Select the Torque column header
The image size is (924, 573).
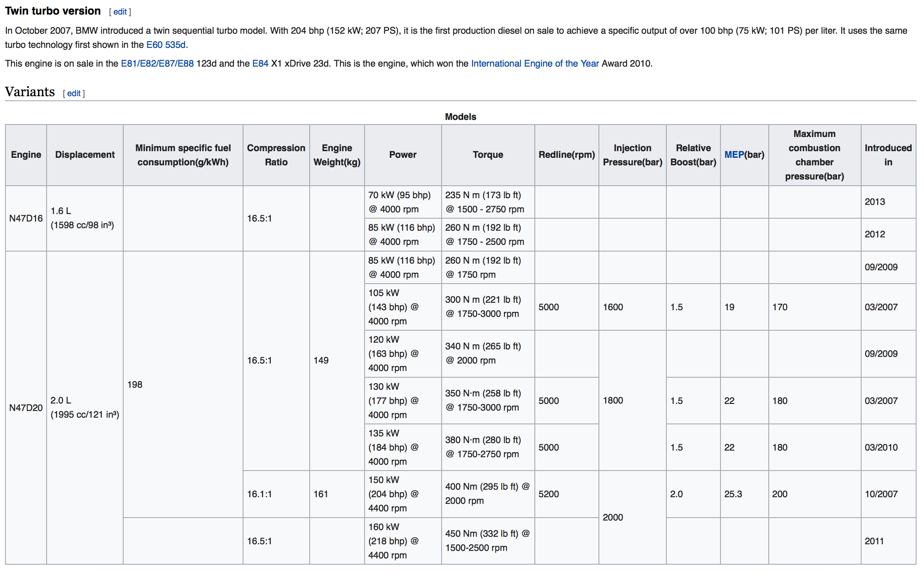pos(488,155)
